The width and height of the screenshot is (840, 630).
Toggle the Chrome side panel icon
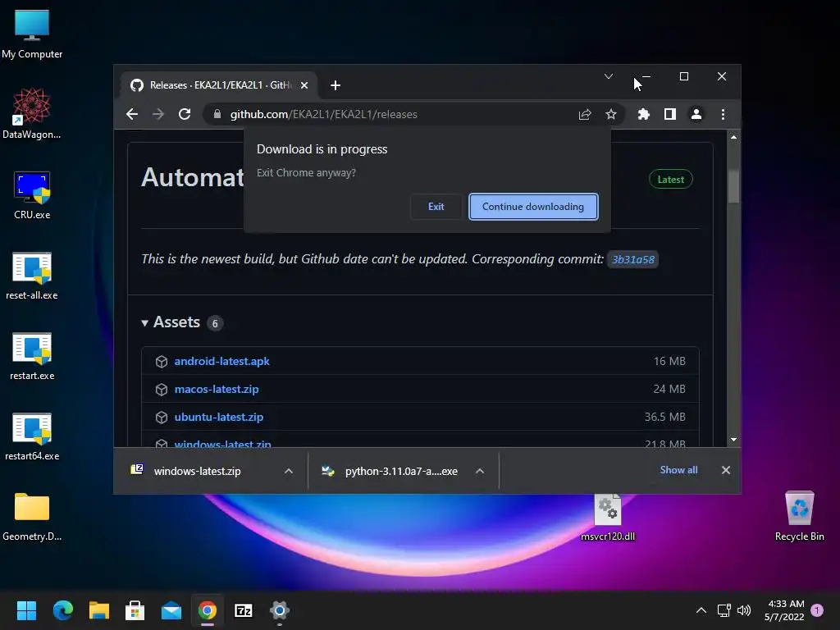[x=669, y=114]
